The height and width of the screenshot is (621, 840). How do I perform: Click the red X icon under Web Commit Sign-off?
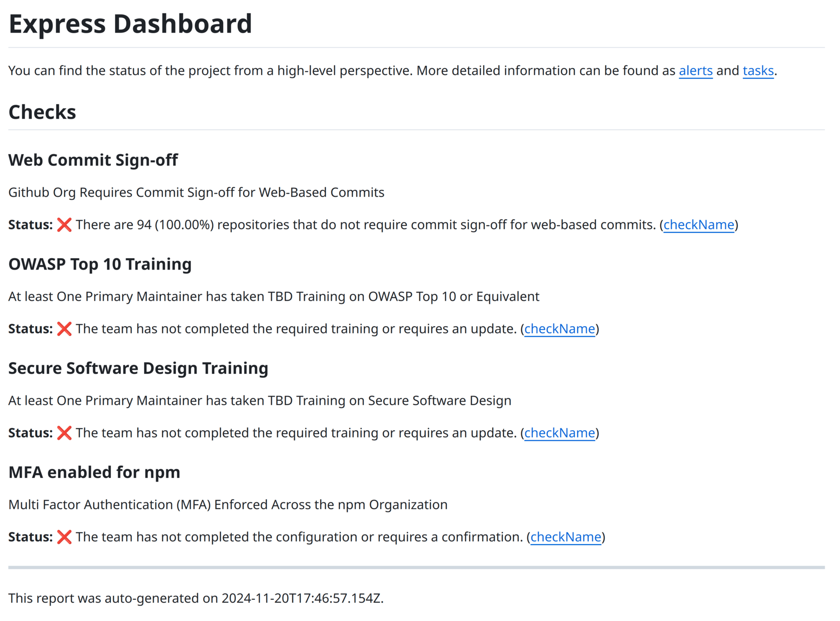pyautogui.click(x=64, y=225)
